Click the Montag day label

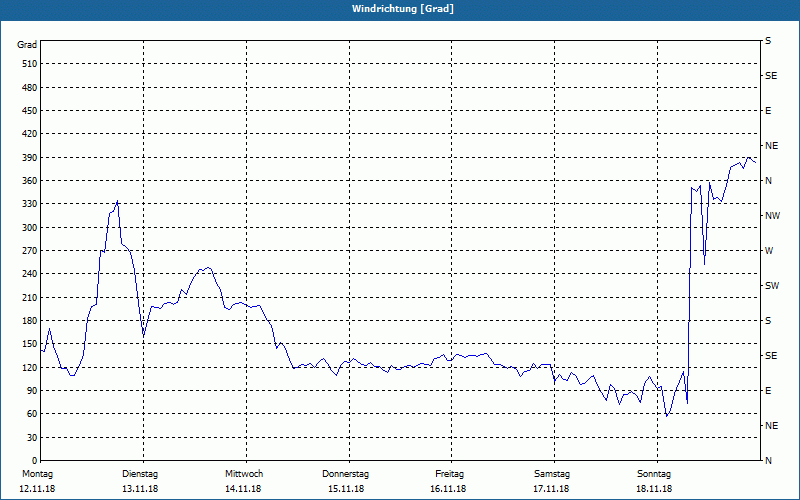pyautogui.click(x=37, y=474)
